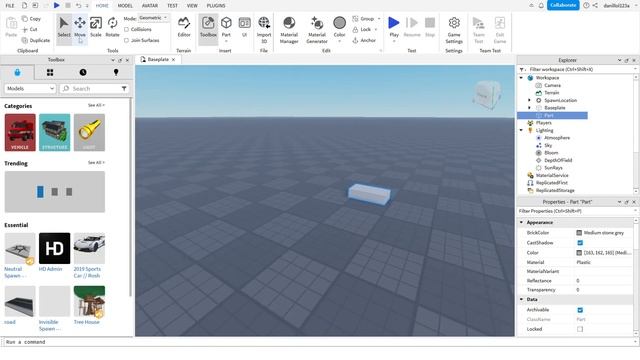Toggle Collisions checkbox
This screenshot has width=640, height=360.
(x=126, y=29)
